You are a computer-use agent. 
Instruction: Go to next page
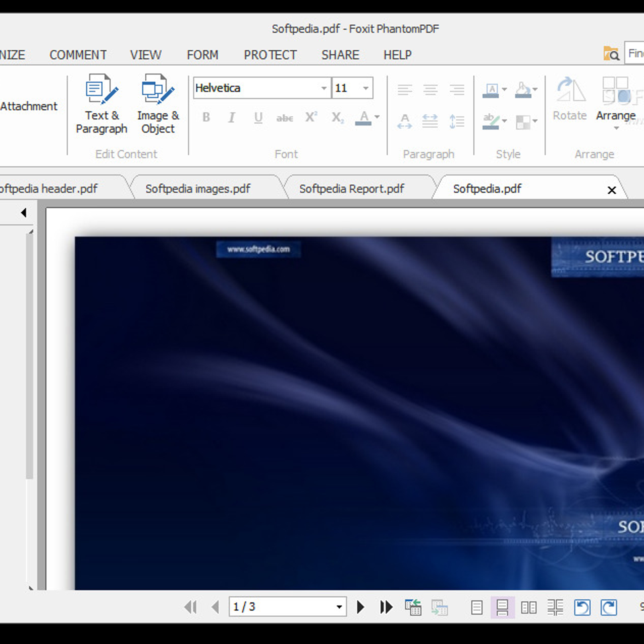pos(361,607)
